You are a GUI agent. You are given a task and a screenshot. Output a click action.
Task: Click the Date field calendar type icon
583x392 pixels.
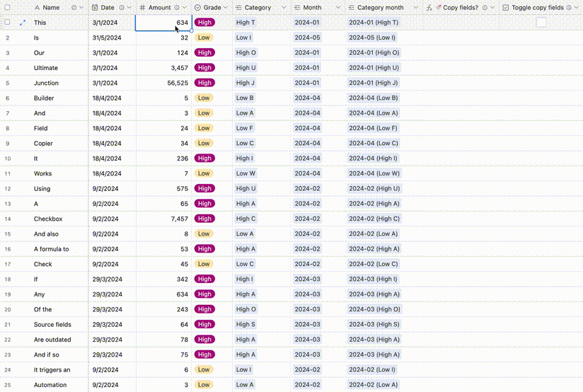[x=96, y=8]
